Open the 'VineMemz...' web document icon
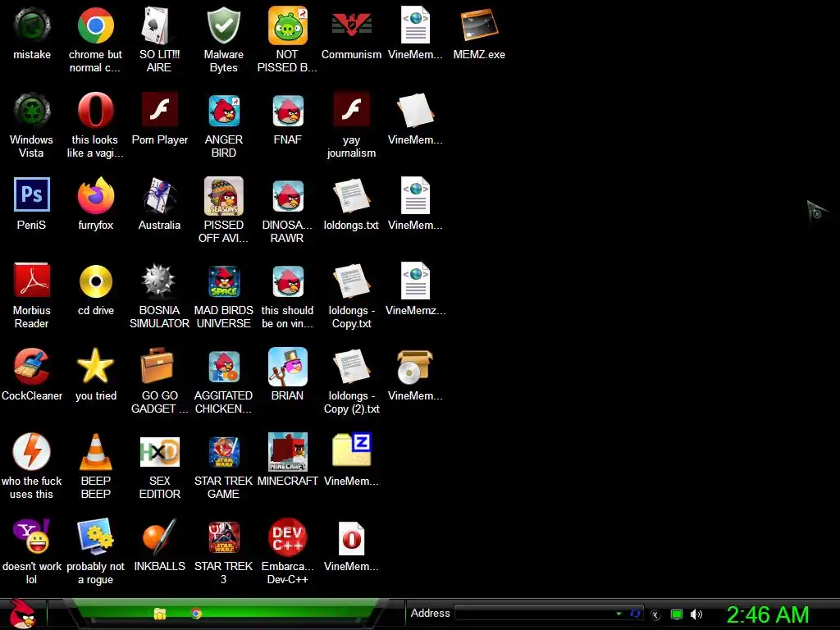 pyautogui.click(x=415, y=281)
